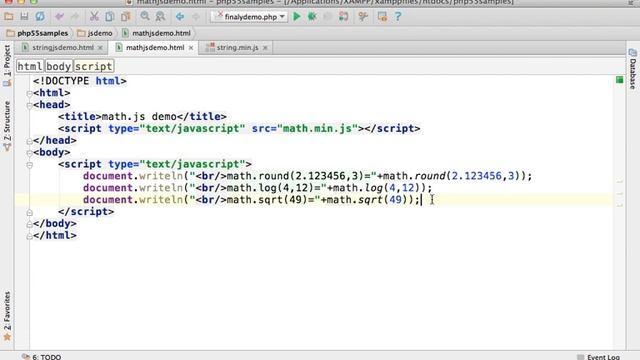The width and height of the screenshot is (640, 360).
Task: Click fold marker at closing body tag
Action: [29, 224]
